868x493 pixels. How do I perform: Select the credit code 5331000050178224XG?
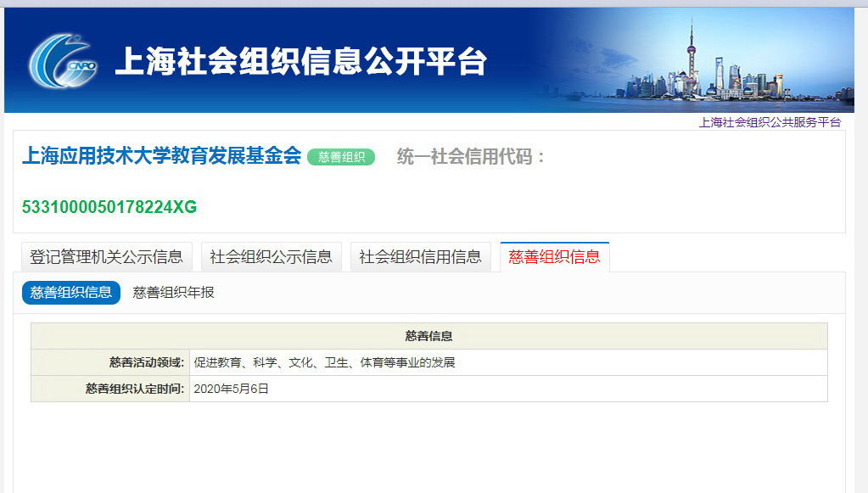[x=109, y=207]
